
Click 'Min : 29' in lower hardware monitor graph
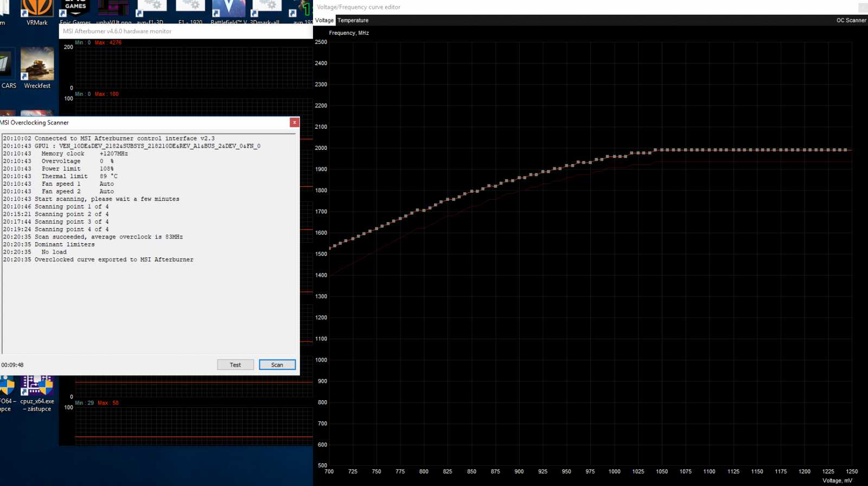[x=84, y=403]
